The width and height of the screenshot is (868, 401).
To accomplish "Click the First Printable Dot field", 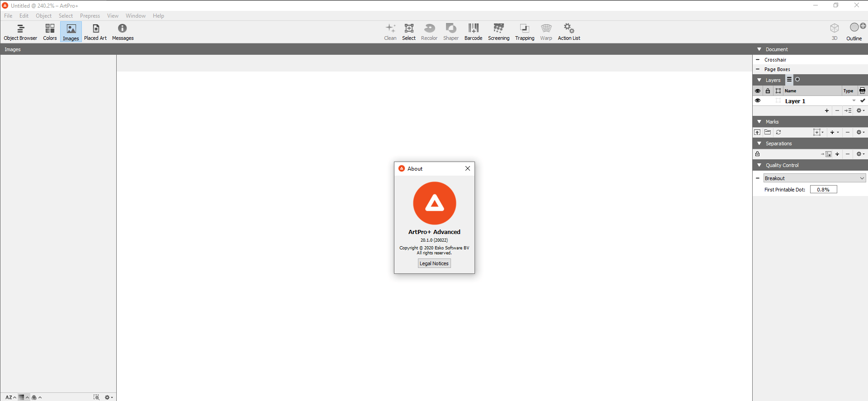I will 823,190.
